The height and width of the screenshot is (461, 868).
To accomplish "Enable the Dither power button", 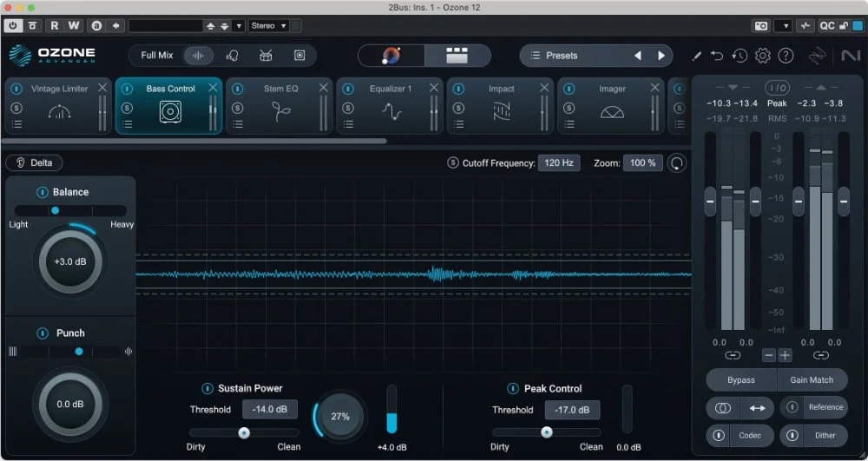I will pyautogui.click(x=792, y=436).
